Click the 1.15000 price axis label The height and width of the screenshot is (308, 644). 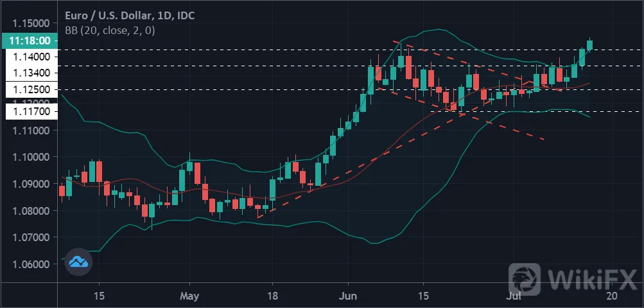click(x=30, y=23)
